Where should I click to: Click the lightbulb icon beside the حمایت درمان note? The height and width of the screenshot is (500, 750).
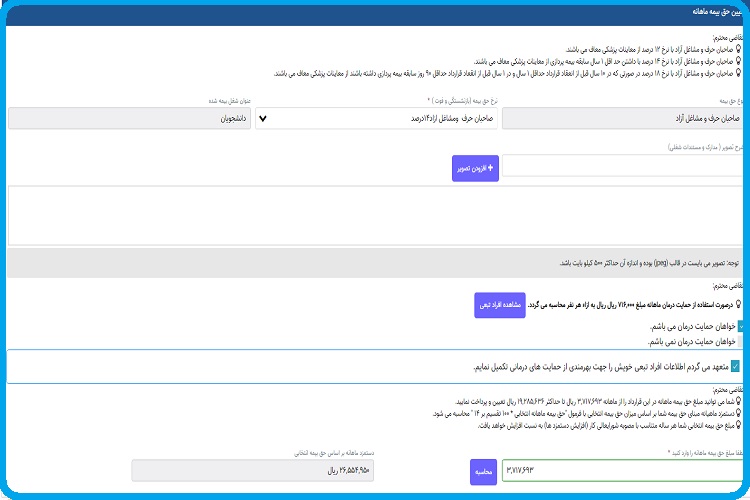click(739, 304)
